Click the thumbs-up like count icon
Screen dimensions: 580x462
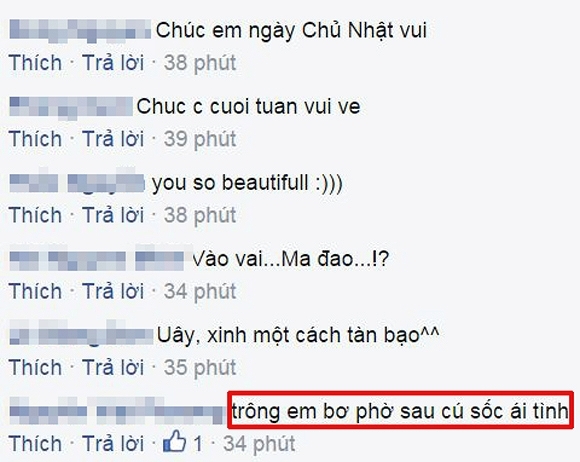point(174,442)
